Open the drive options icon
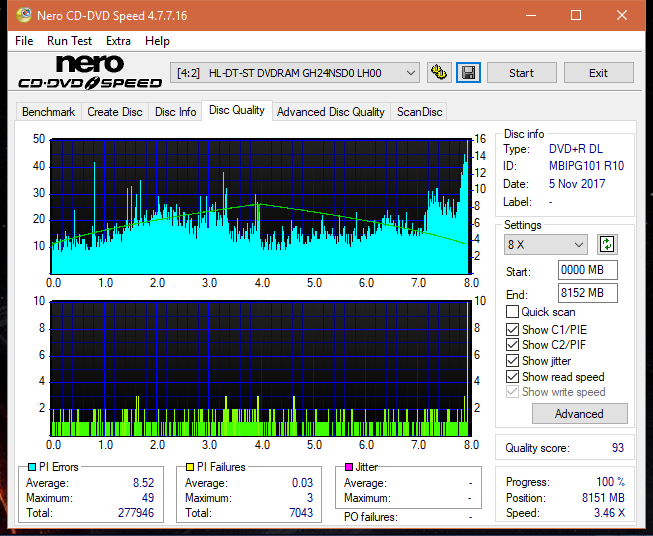The height and width of the screenshot is (536, 653). (x=439, y=73)
